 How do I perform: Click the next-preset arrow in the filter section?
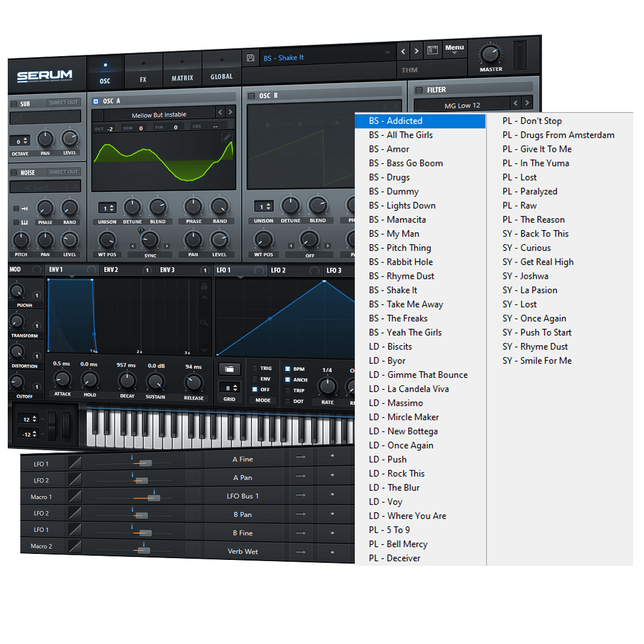[x=527, y=102]
